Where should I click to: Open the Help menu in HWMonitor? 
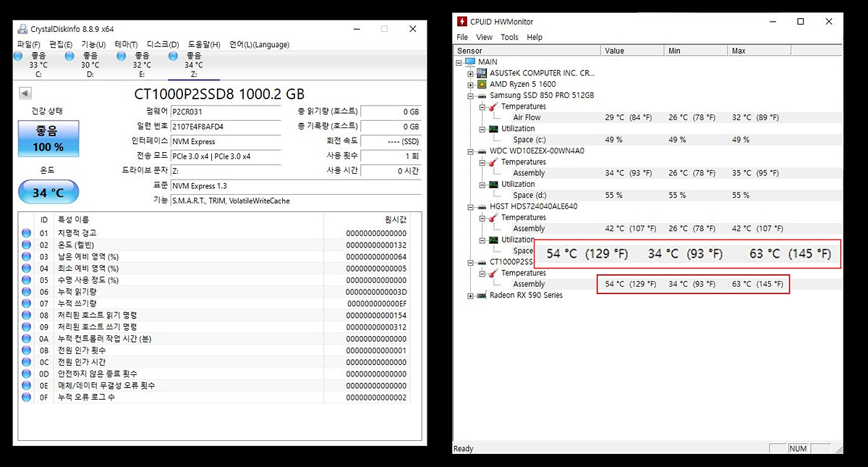535,37
